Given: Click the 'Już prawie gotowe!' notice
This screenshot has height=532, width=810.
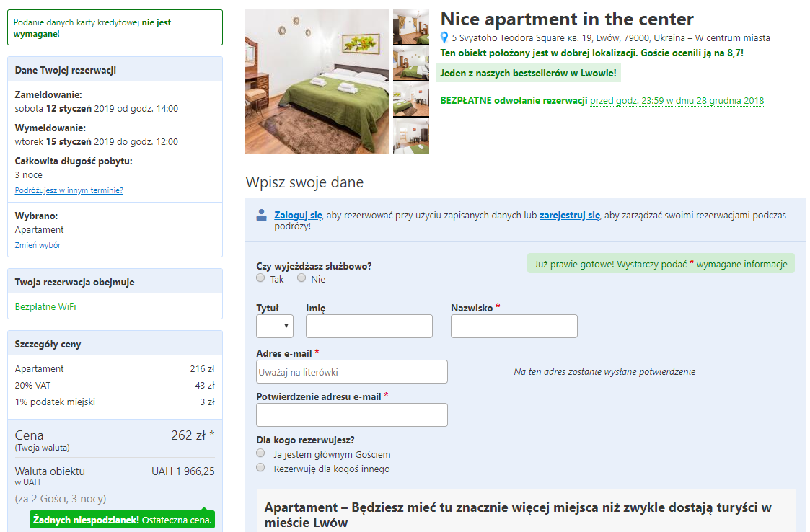Looking at the screenshot, I should (x=661, y=264).
